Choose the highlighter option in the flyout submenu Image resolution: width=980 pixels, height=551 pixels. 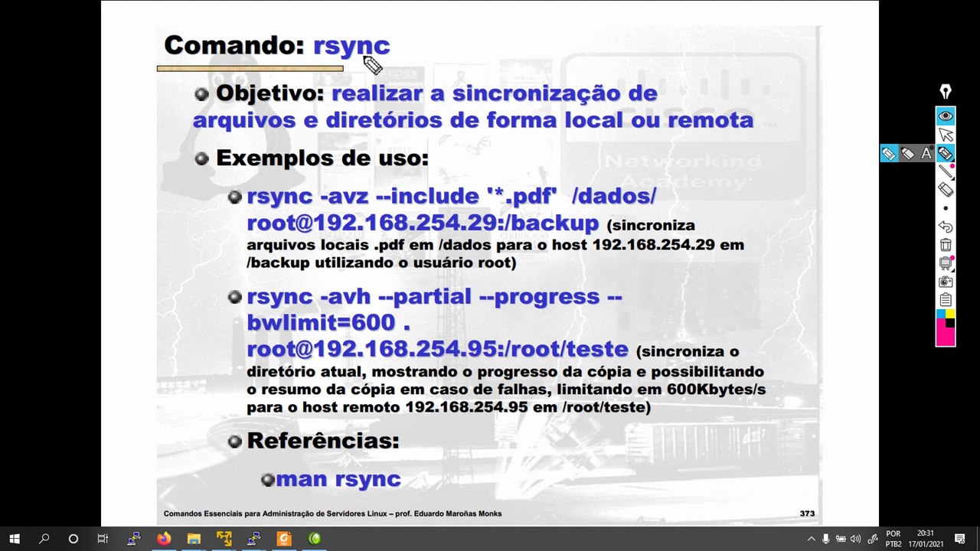pos(889,153)
